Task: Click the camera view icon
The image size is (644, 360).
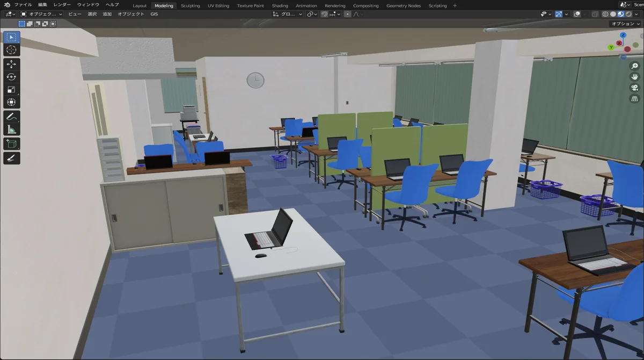Action: (x=634, y=88)
